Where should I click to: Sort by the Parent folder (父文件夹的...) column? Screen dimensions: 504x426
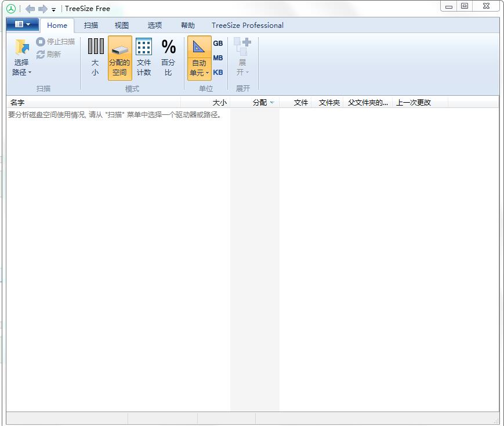(368, 102)
